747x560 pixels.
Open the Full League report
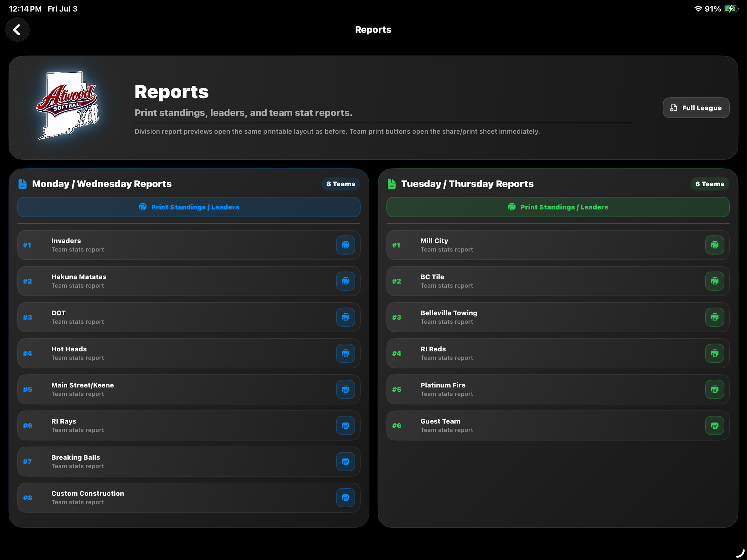(x=696, y=108)
